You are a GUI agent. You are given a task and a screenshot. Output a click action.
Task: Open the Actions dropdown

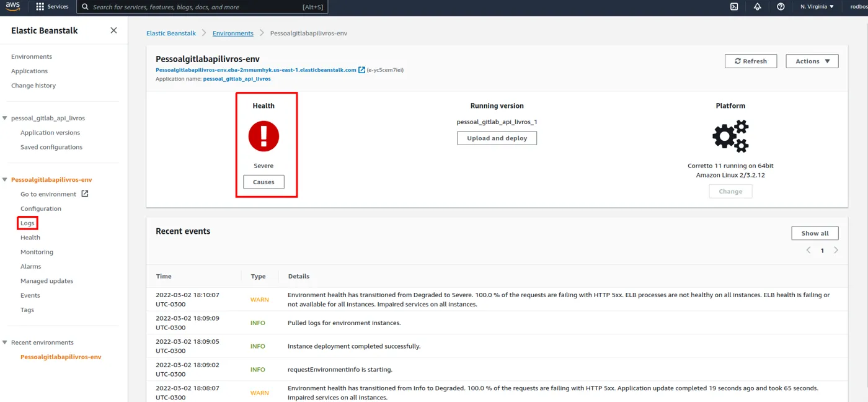point(812,61)
